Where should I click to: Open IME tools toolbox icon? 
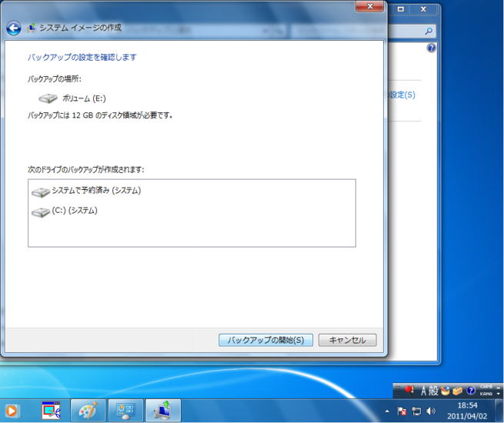tap(458, 391)
